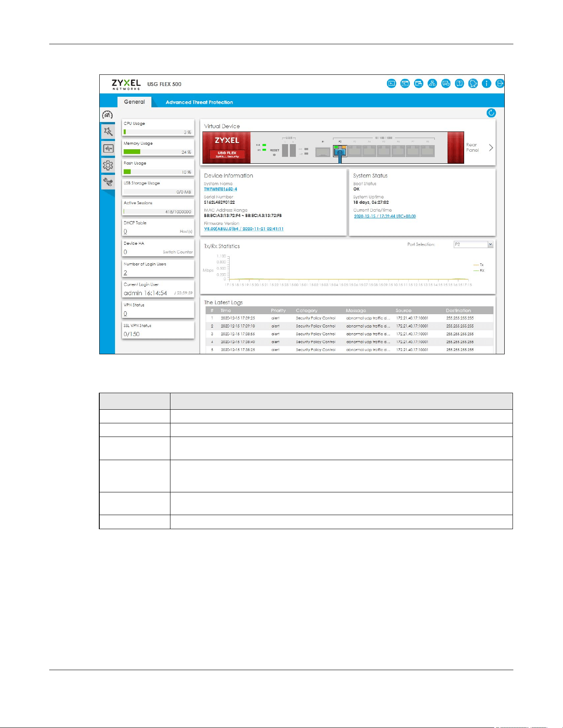Click the Object Reference windows icon
This screenshot has height=728, width=563.
(x=419, y=84)
